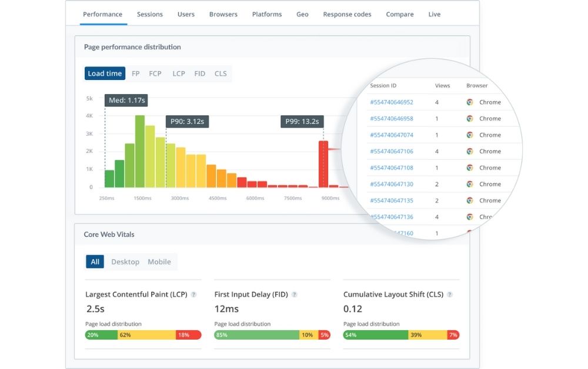Click the Chrome icon beside session #554740647135
The height and width of the screenshot is (369, 588).
tap(469, 200)
